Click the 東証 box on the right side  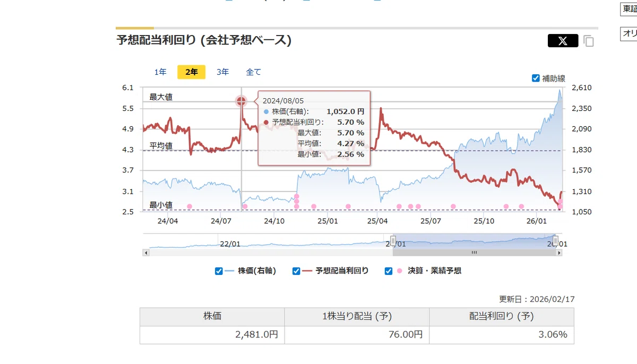[x=629, y=9]
